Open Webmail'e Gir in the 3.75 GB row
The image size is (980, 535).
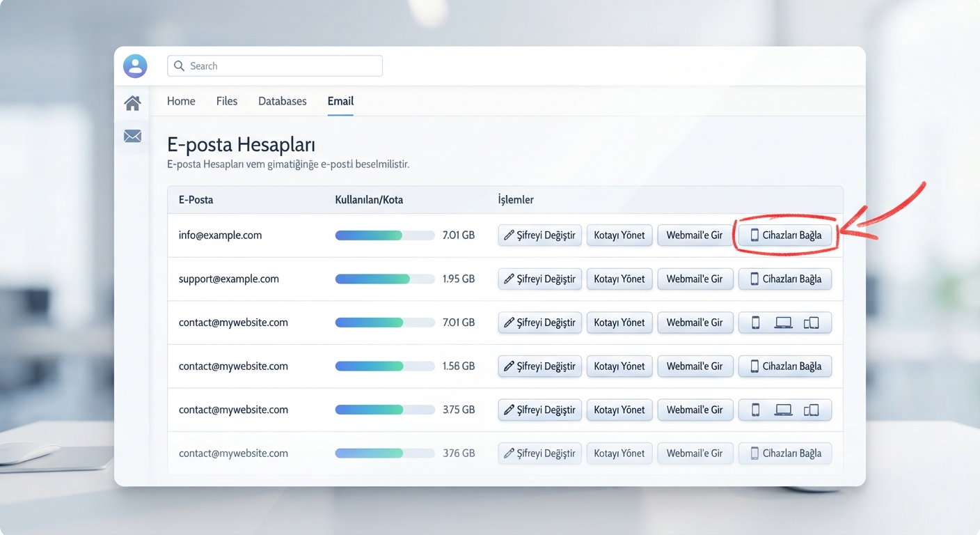[x=695, y=410]
